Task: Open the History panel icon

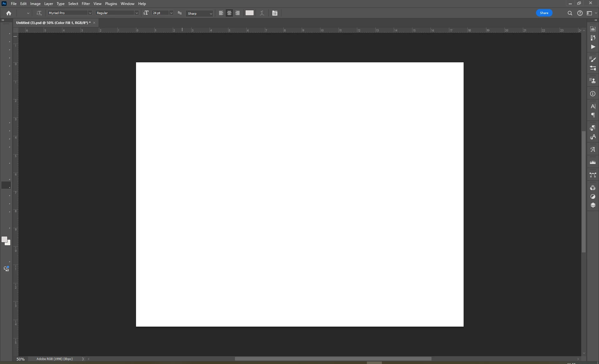Action: coord(593,38)
